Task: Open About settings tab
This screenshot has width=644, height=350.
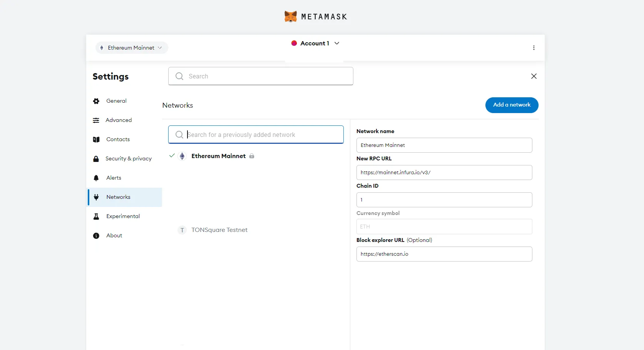Action: (x=125, y=235)
